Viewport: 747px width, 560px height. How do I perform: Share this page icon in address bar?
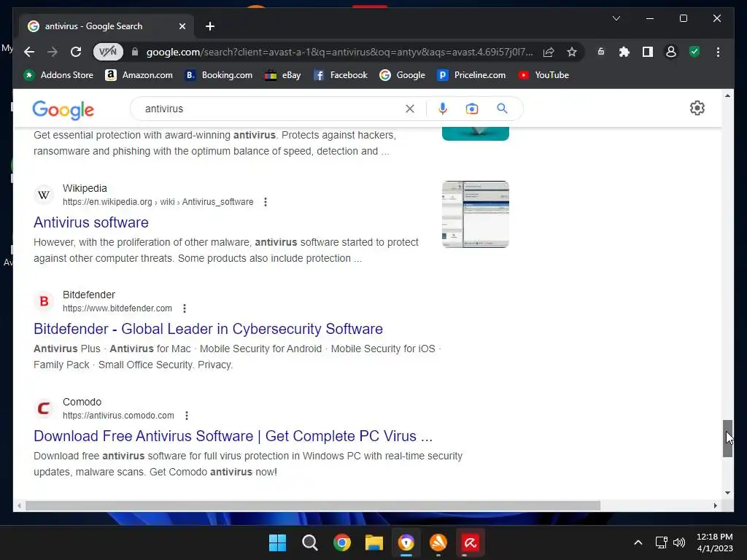(549, 52)
